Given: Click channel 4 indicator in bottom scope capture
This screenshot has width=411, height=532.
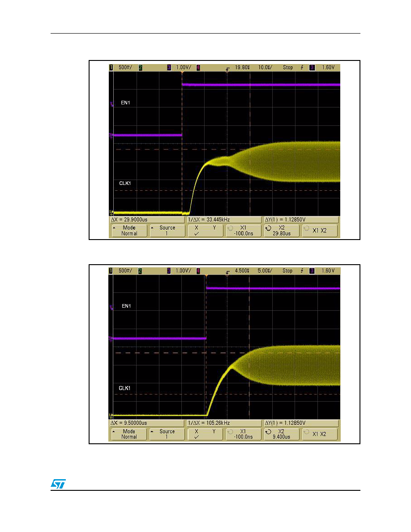Looking at the screenshot, I should pyautogui.click(x=198, y=271).
